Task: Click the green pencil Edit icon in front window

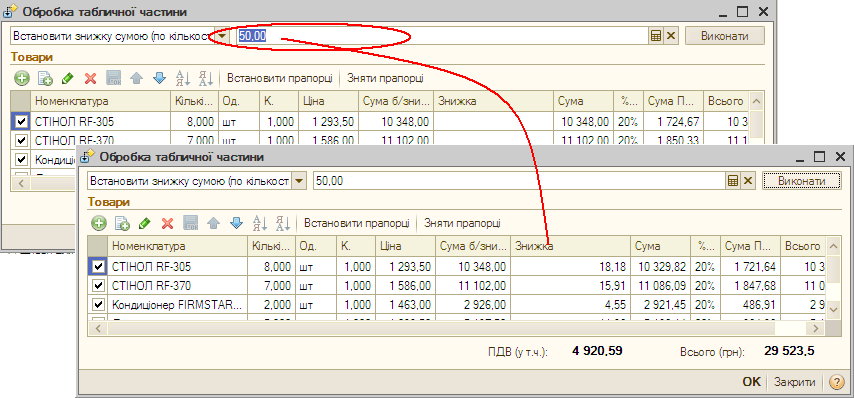Action: coord(144,223)
